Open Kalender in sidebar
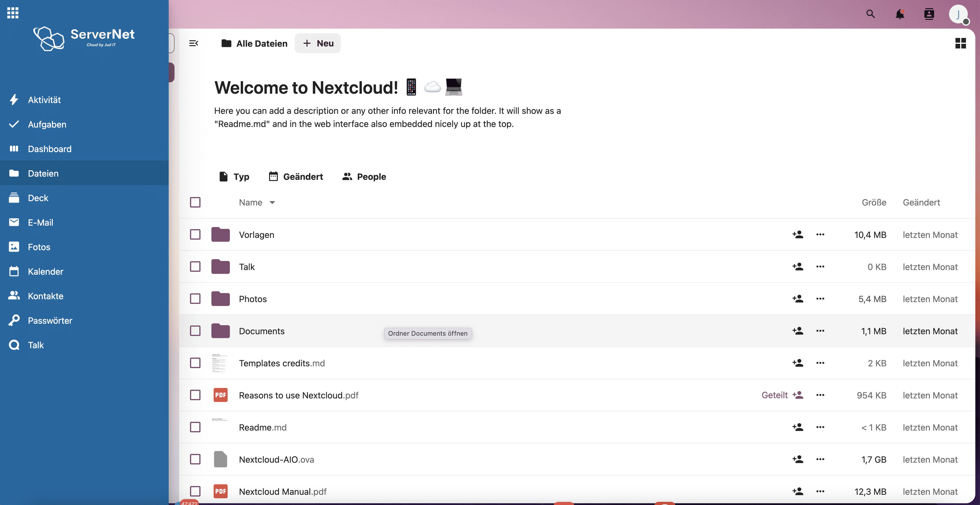The height and width of the screenshot is (505, 980). pos(84,271)
